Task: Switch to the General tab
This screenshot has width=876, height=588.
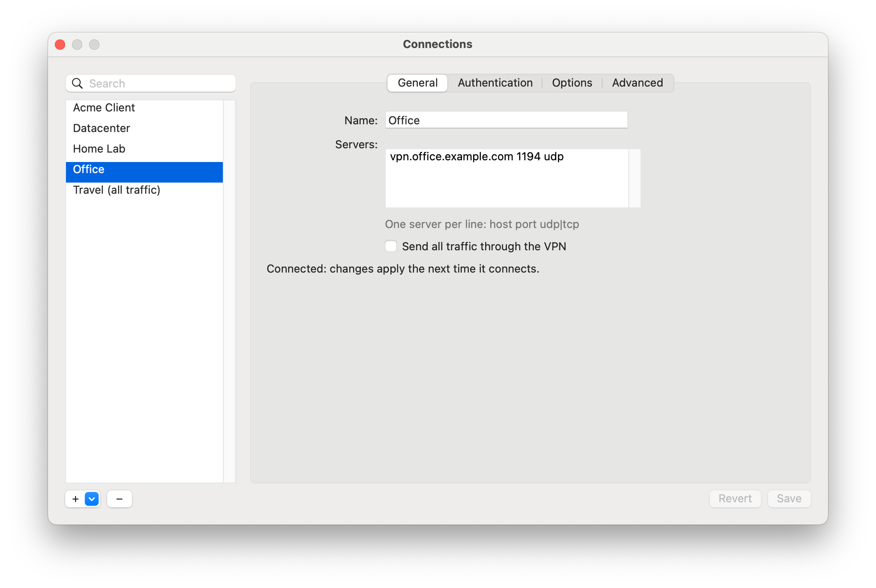Action: pyautogui.click(x=417, y=83)
